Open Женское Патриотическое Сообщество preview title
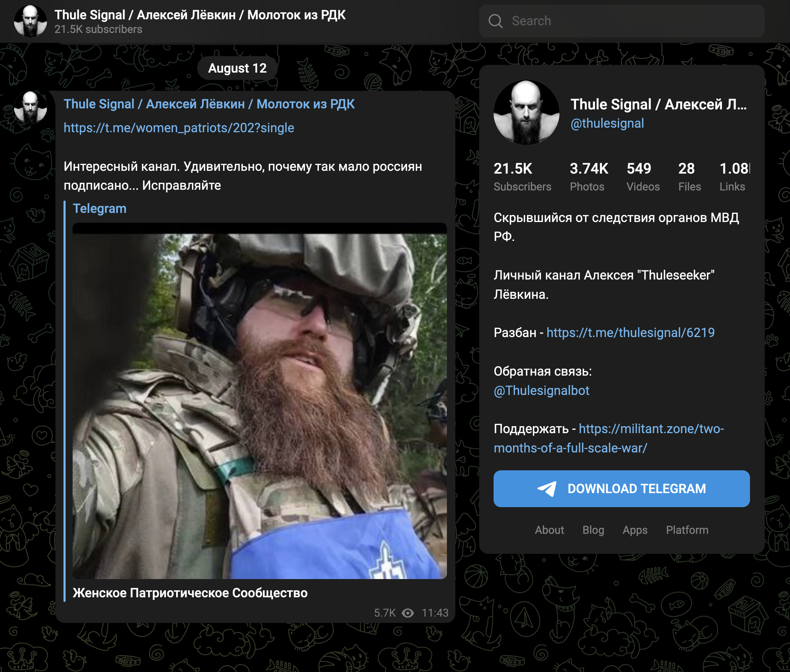This screenshot has height=672, width=790. [x=190, y=593]
